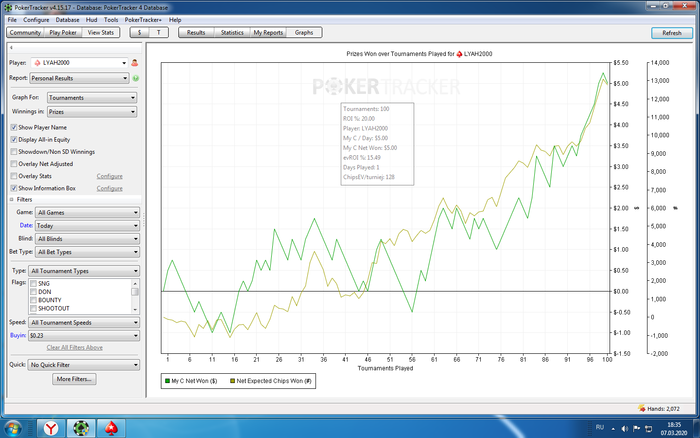
Task: Enable Showdown/Non SD Winnings
Action: tap(14, 152)
